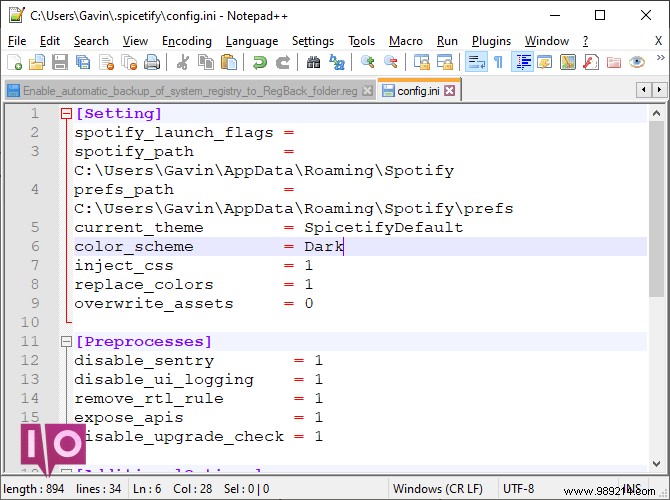
Task: Toggle the eye Monitoring icon
Action: click(637, 62)
